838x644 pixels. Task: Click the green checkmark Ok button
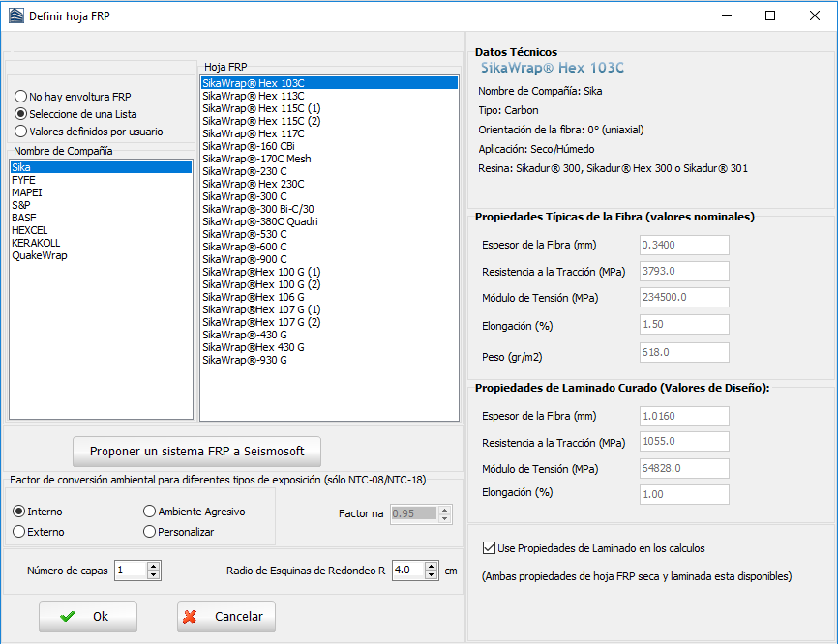tap(88, 617)
